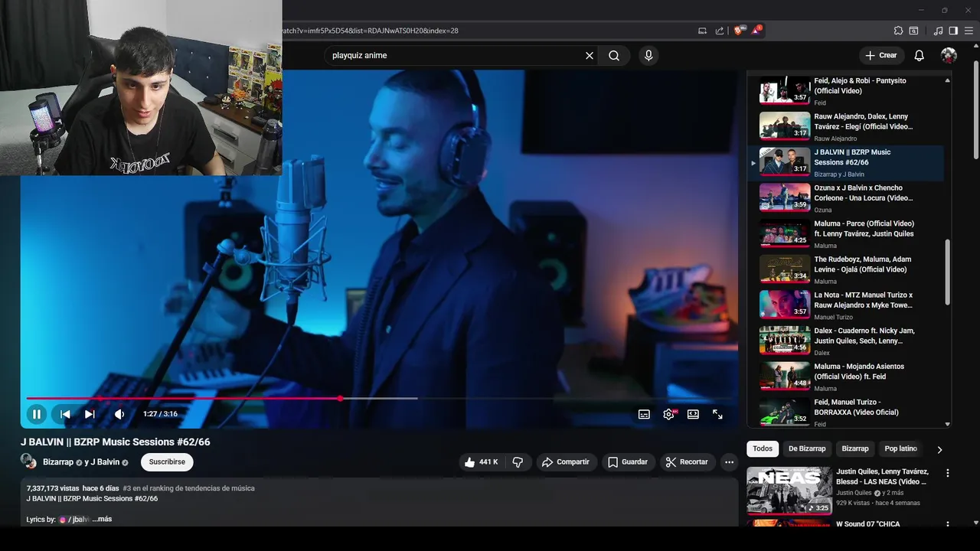Like the video with thumbs up 441 K

[x=480, y=462]
